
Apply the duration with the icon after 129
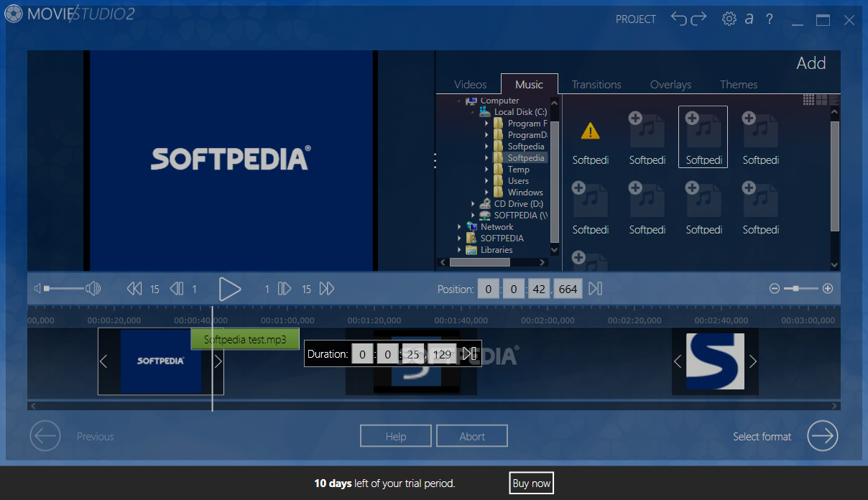coord(469,353)
